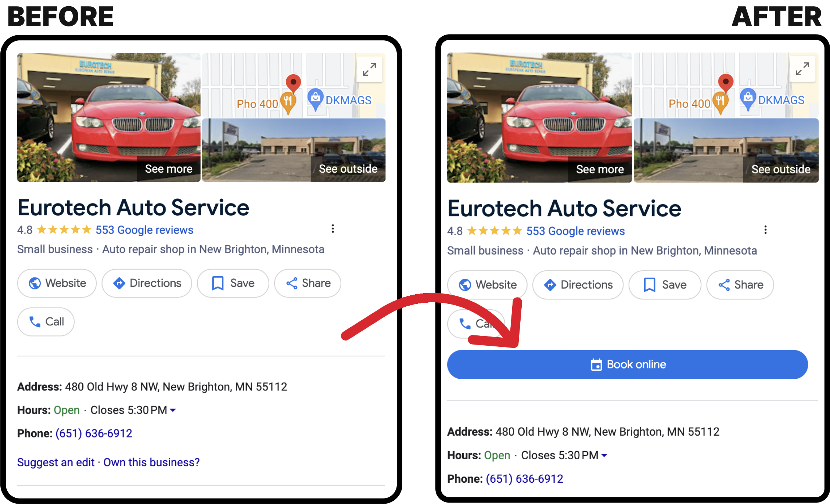Image resolution: width=830 pixels, height=504 pixels.
Task: Expand the map in left panel
Action: point(369,69)
